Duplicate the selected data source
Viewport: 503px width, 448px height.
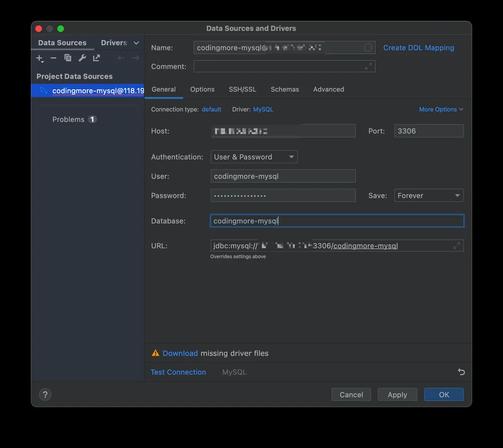click(68, 58)
